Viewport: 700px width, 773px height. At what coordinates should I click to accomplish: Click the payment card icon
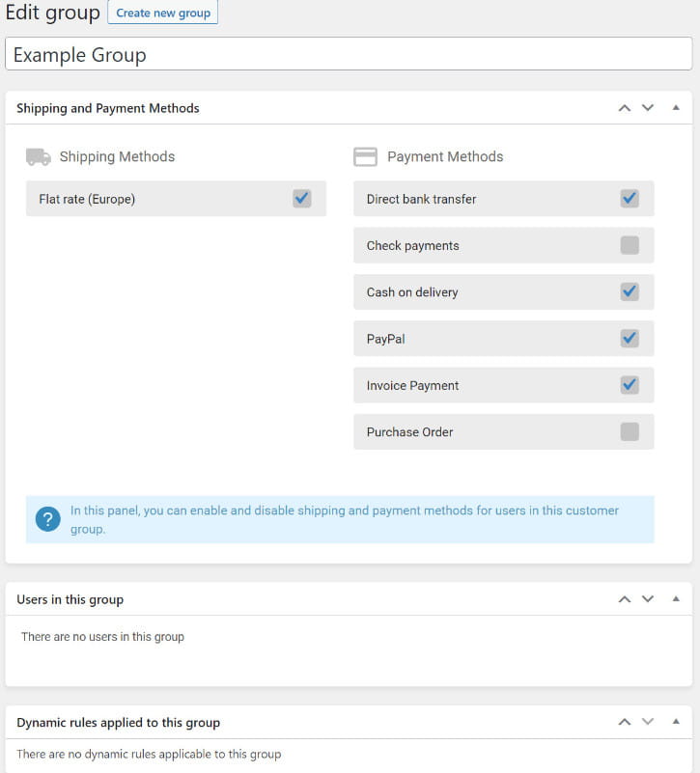[365, 156]
